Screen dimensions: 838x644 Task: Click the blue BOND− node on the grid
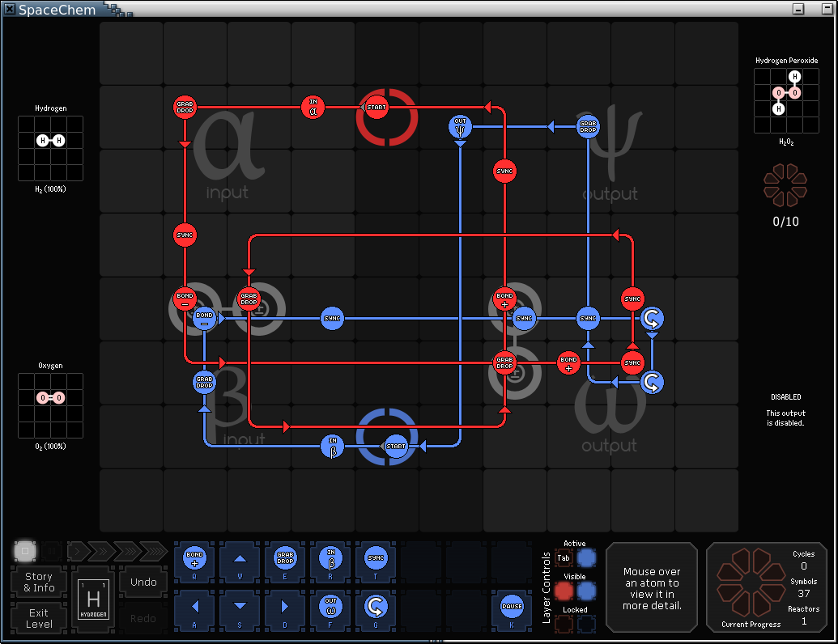pyautogui.click(x=204, y=319)
